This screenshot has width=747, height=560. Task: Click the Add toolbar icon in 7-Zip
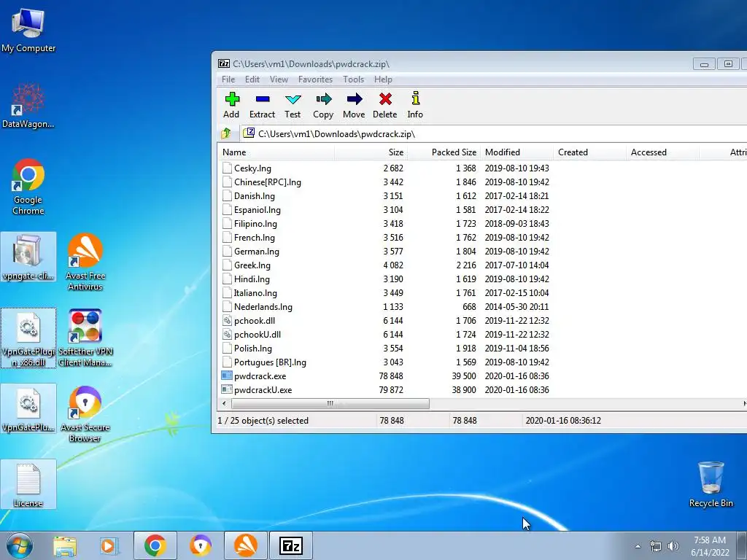[x=232, y=99]
